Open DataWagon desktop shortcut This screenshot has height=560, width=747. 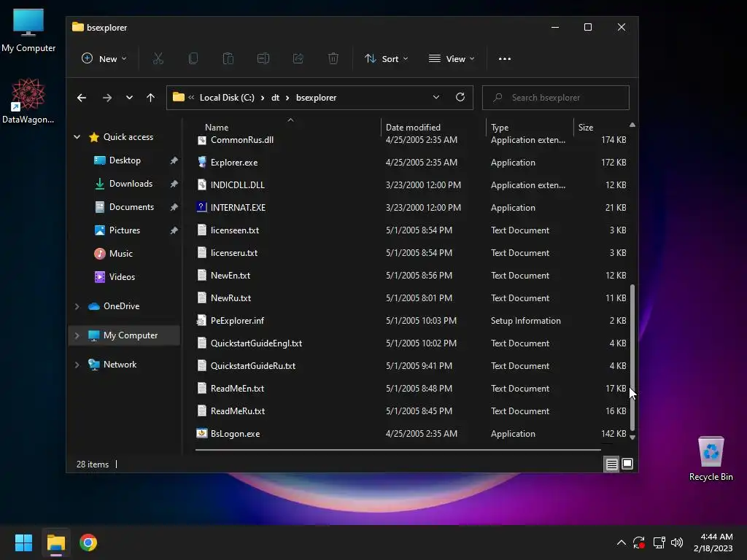coord(28,101)
